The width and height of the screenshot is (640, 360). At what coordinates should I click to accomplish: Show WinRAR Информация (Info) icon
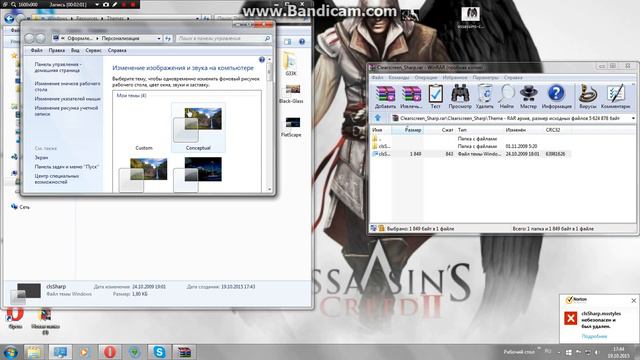(556, 97)
